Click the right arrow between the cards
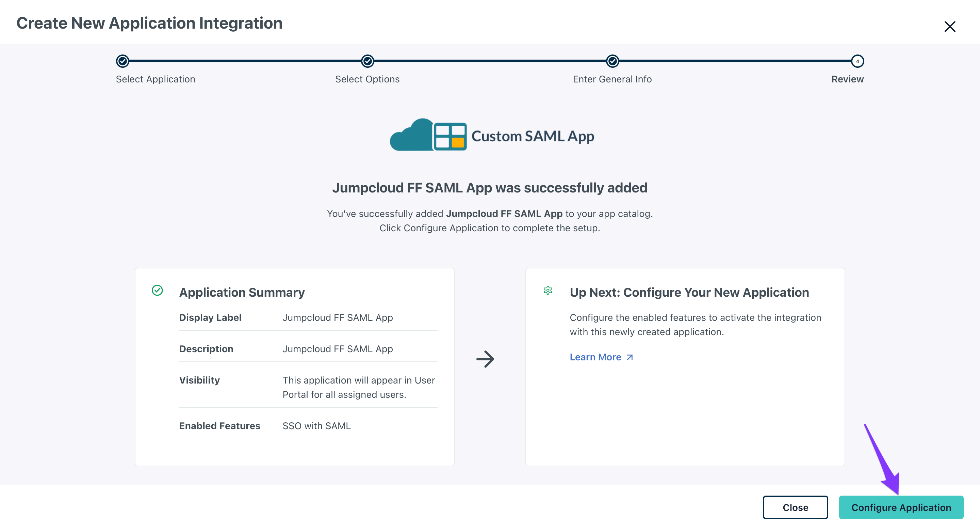 click(x=485, y=359)
